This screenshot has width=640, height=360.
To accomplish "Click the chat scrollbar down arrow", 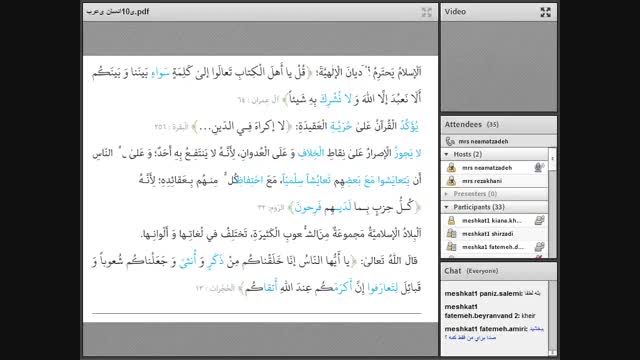I will [552, 353].
